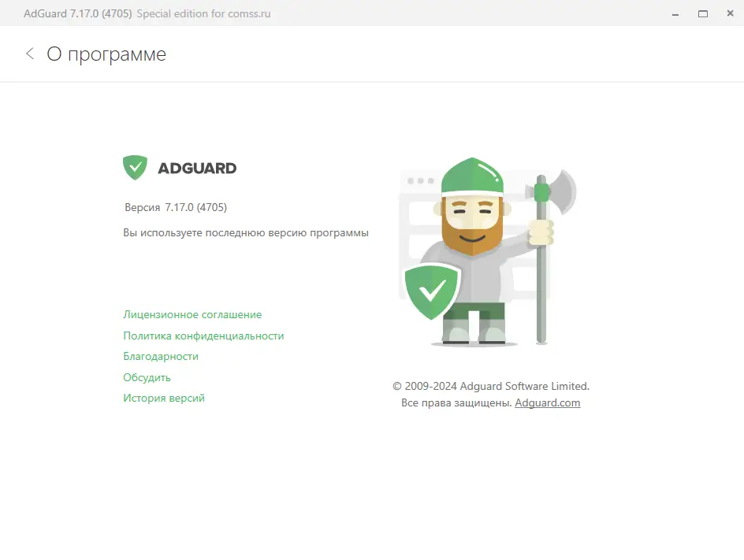Go back using the left arrow icon
This screenshot has height=560, width=744.
pos(30,54)
